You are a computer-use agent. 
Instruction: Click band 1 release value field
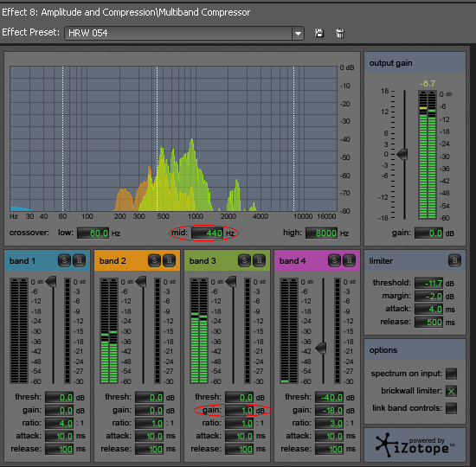click(60, 449)
